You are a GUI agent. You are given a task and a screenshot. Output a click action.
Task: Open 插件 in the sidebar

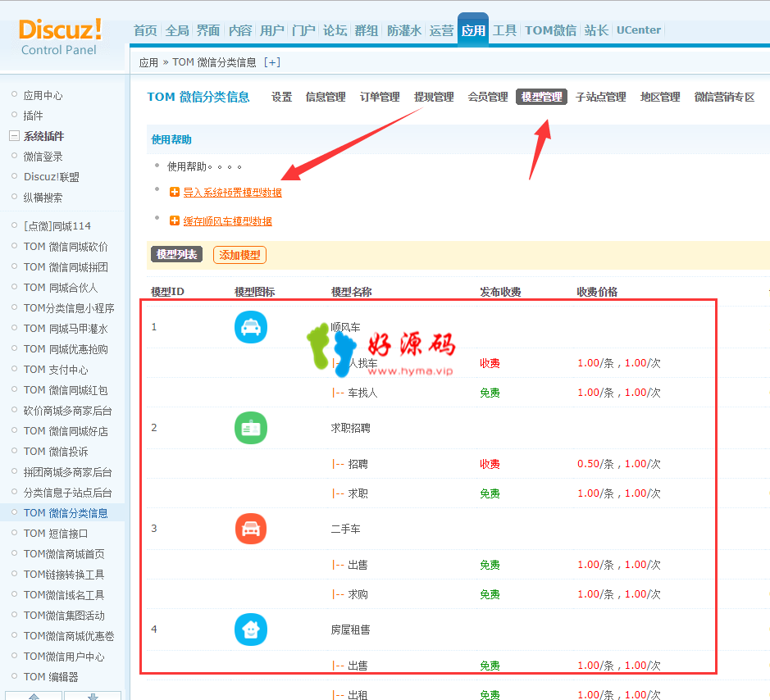point(34,116)
